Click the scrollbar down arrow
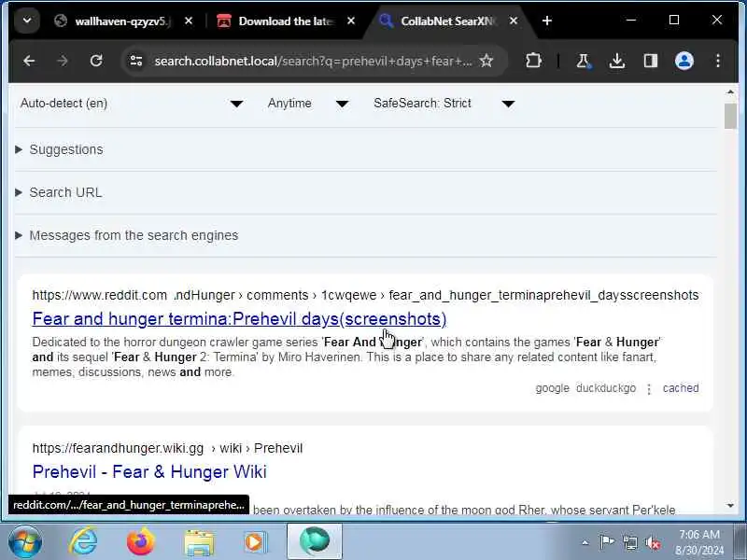This screenshot has width=747, height=560. pos(731,506)
